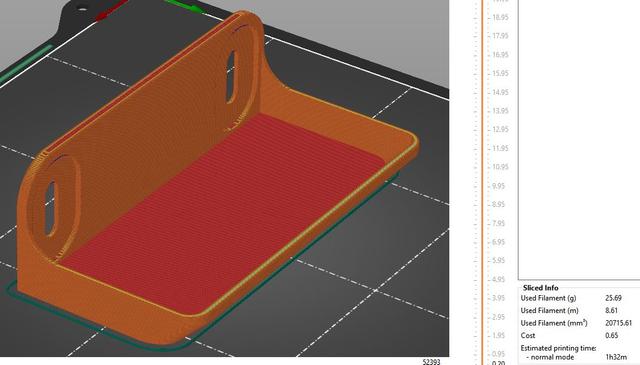Click the slotted hole on the rear tab
Viewport: 640px width, 365px height.
click(x=231, y=77)
